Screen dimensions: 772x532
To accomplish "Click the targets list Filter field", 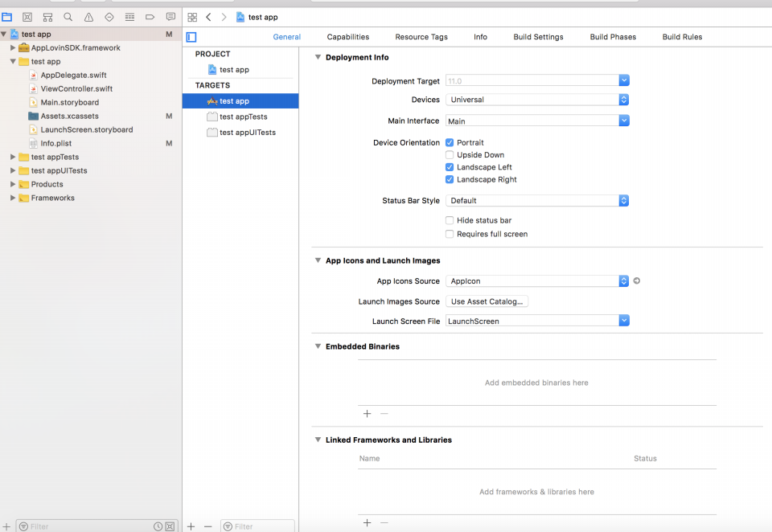I will point(257,526).
